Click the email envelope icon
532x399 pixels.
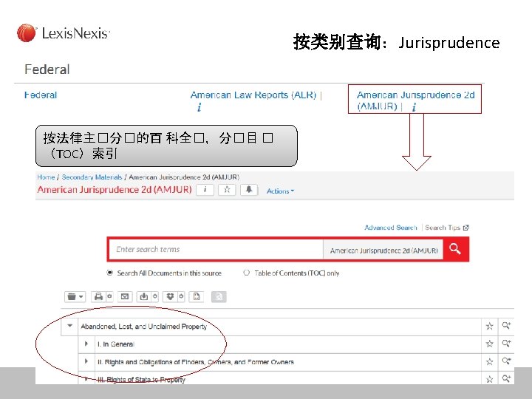pyautogui.click(x=125, y=296)
